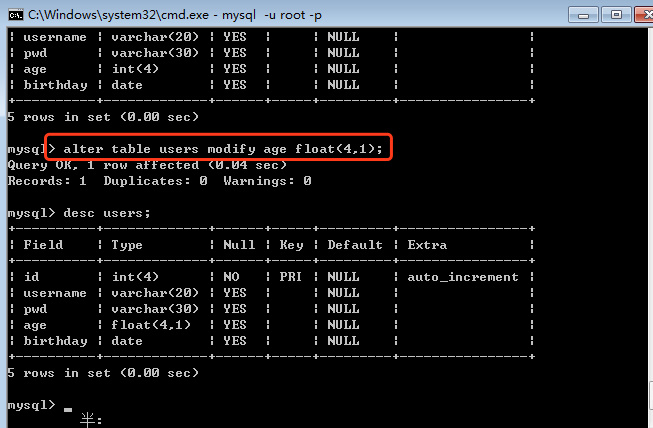Click the 'Default' column header

click(x=355, y=245)
